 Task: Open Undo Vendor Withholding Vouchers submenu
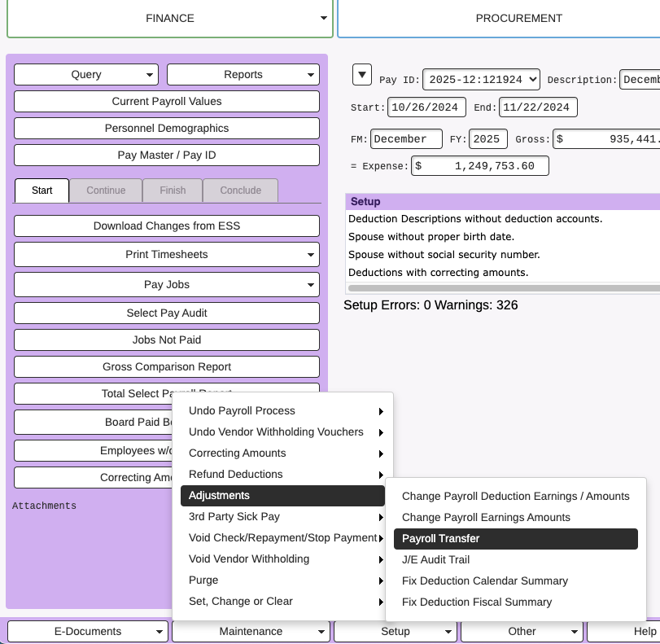283,432
